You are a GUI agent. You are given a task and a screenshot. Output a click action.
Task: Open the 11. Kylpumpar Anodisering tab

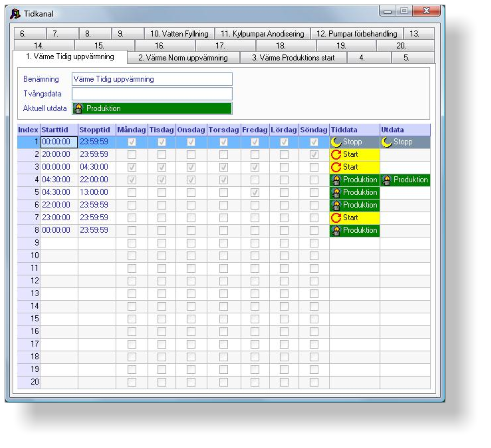click(x=262, y=34)
